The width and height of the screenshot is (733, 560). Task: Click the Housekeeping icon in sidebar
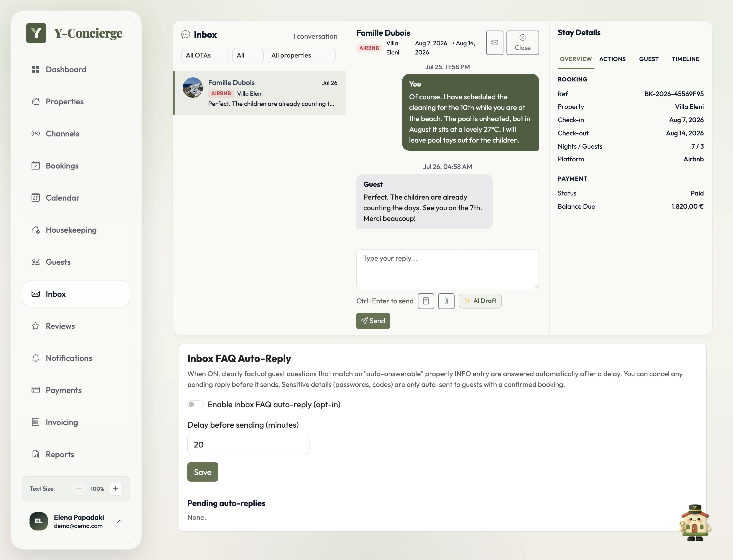[36, 230]
